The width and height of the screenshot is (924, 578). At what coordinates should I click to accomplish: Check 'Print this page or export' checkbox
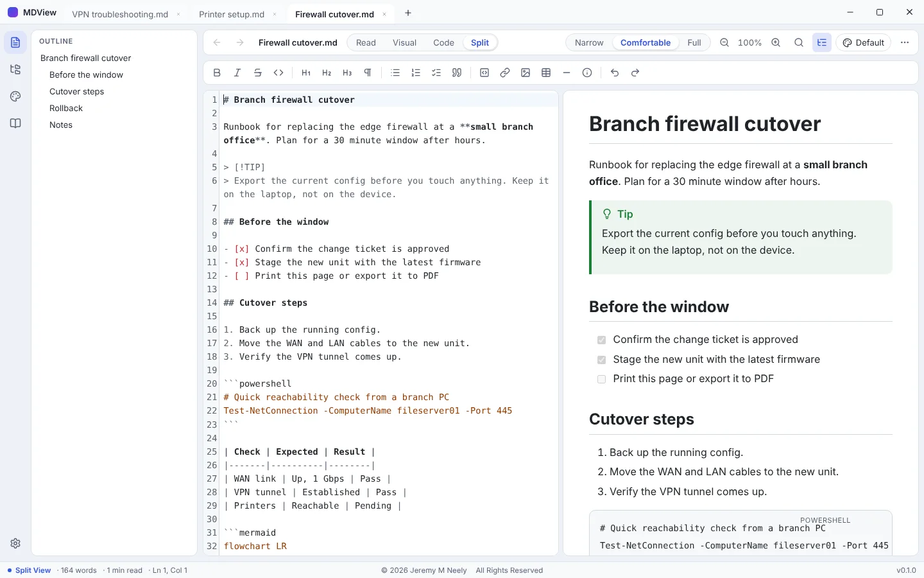pyautogui.click(x=601, y=379)
